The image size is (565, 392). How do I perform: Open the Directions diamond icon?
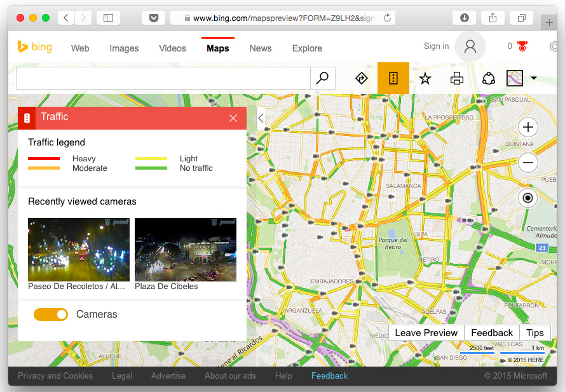tap(362, 78)
